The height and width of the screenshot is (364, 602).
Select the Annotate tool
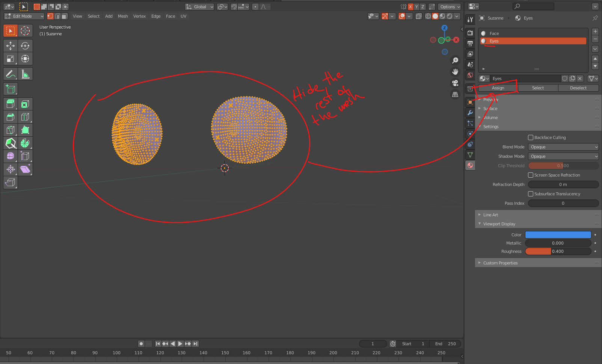(x=11, y=74)
